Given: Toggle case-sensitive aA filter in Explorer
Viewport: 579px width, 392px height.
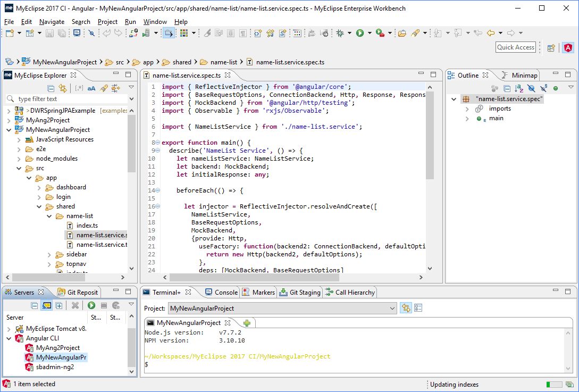Looking at the screenshot, I should 91,88.
